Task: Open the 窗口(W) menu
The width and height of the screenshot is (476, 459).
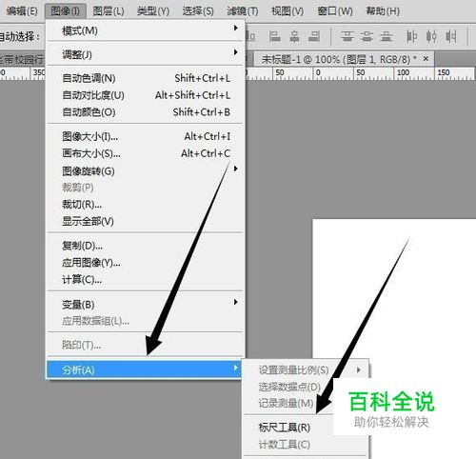Action: (x=335, y=11)
